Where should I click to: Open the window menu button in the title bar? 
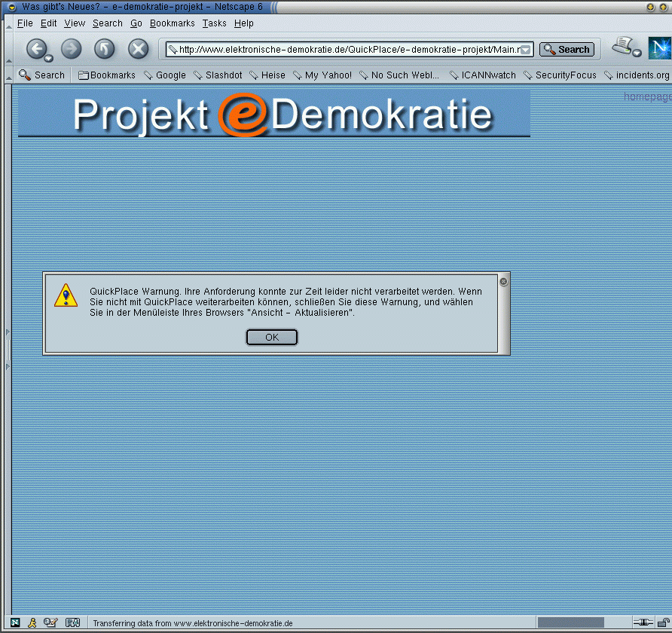tap(12, 7)
